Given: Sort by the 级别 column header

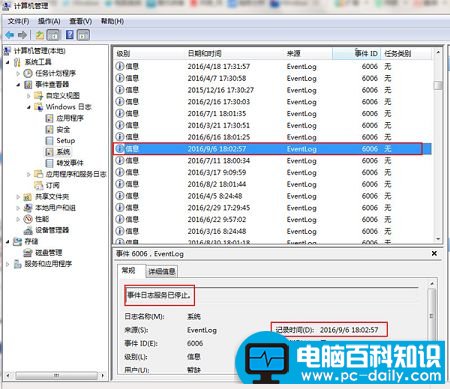Looking at the screenshot, I should coord(123,54).
